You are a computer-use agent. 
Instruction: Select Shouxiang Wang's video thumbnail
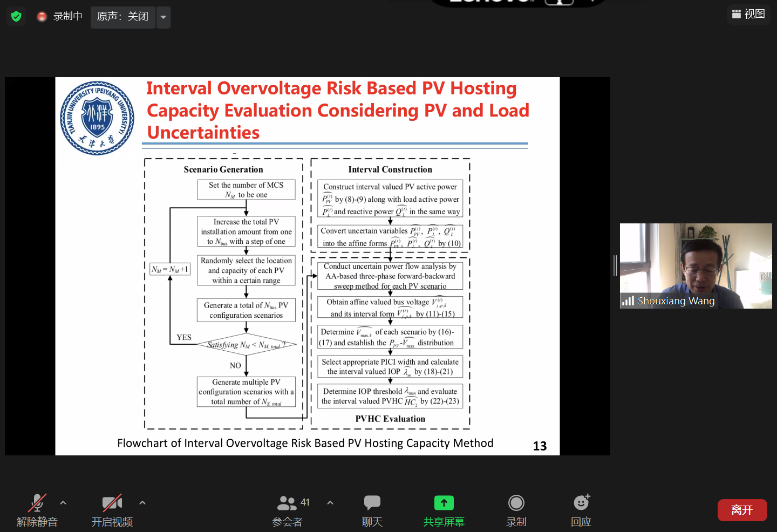[x=696, y=266]
